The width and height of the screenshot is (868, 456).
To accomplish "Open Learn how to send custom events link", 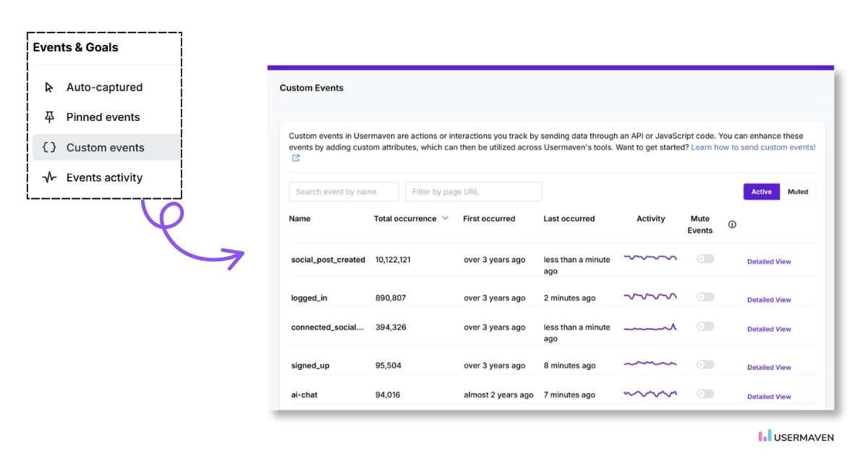I will [753, 148].
